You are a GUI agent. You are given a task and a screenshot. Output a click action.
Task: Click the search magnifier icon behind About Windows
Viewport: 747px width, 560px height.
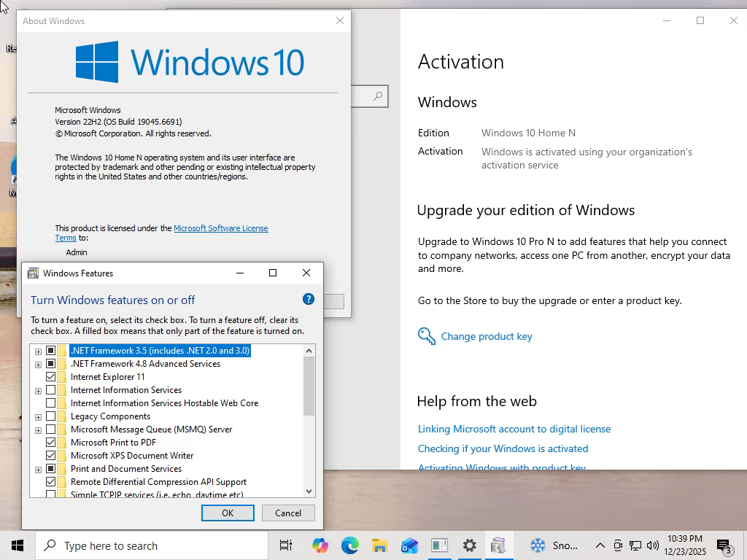[378, 96]
